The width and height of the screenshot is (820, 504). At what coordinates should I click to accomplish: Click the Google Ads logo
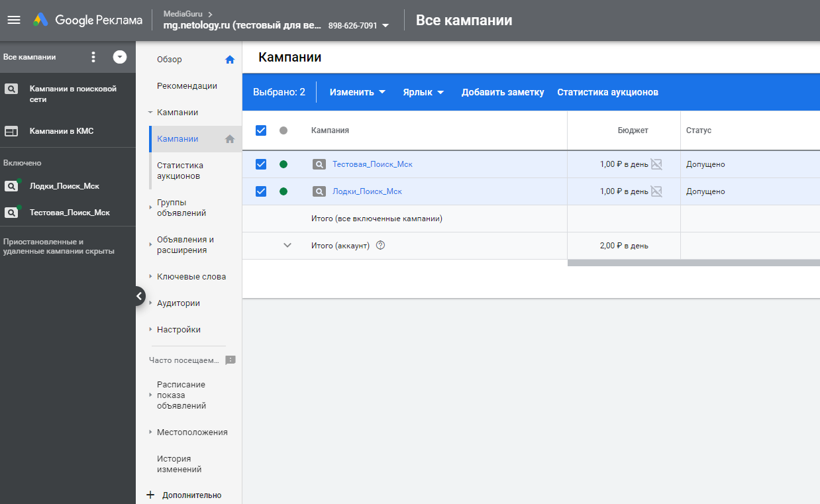[x=41, y=20]
